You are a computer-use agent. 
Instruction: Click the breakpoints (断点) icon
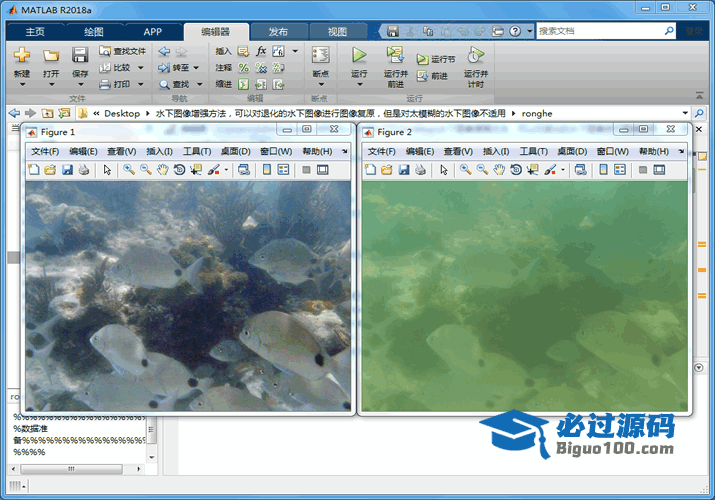point(320,56)
